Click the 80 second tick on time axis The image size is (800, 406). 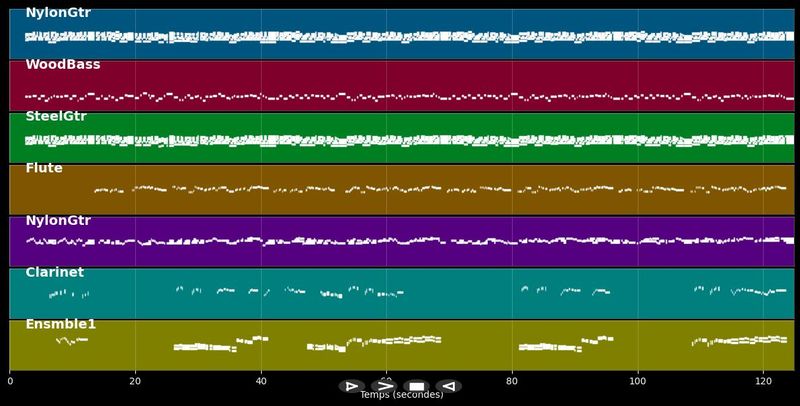(x=512, y=380)
